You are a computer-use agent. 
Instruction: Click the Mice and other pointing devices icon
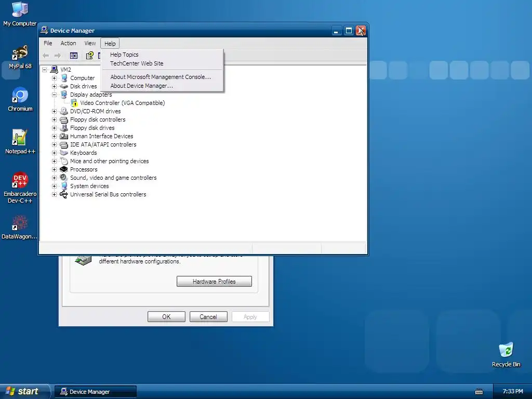click(x=64, y=161)
